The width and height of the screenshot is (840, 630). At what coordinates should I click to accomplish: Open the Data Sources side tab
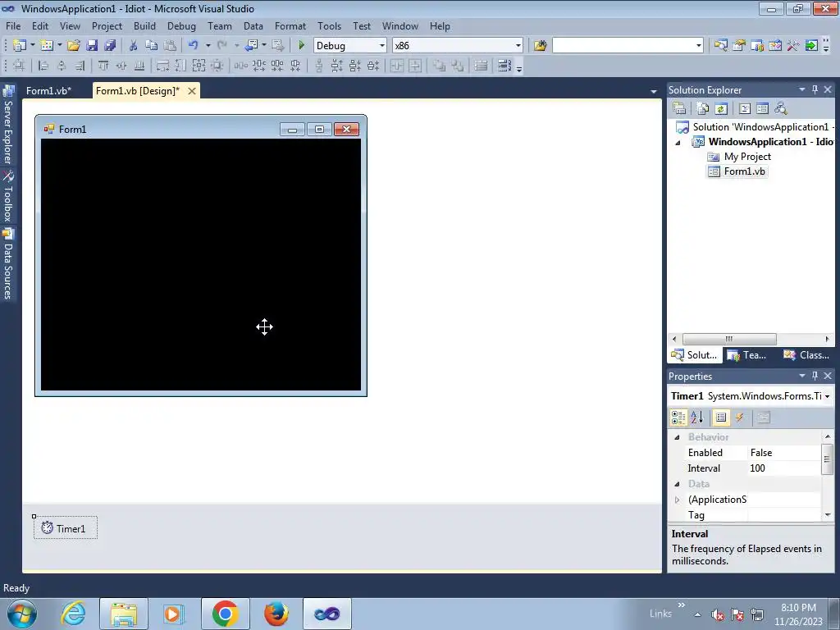[x=8, y=263]
